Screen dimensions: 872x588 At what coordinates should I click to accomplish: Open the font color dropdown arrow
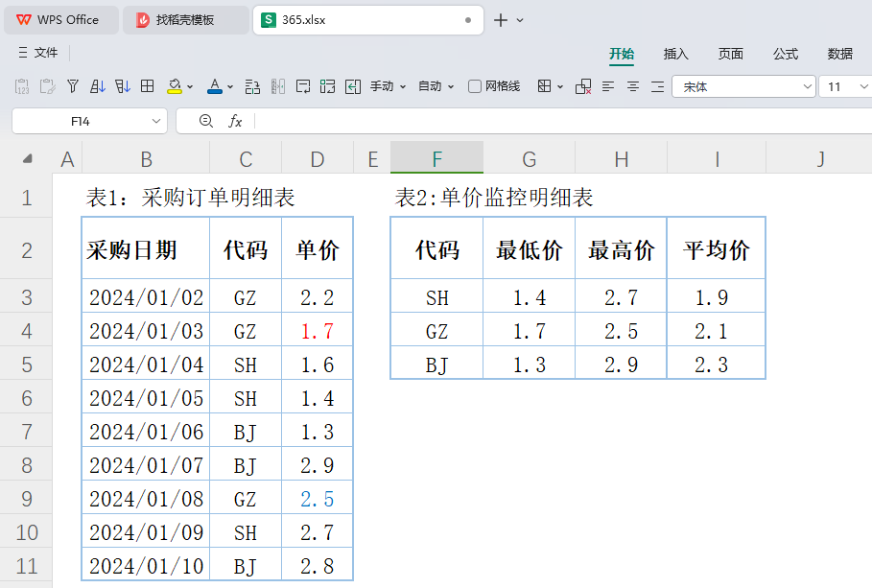point(230,86)
